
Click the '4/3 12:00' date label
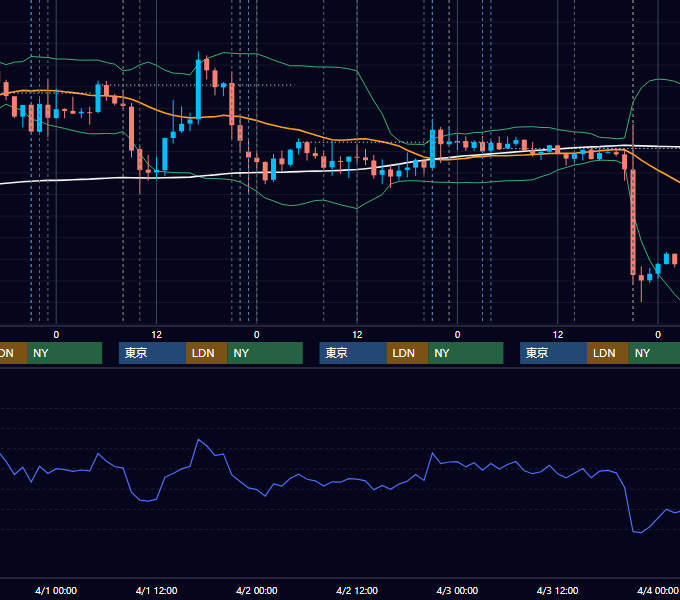coord(557,590)
